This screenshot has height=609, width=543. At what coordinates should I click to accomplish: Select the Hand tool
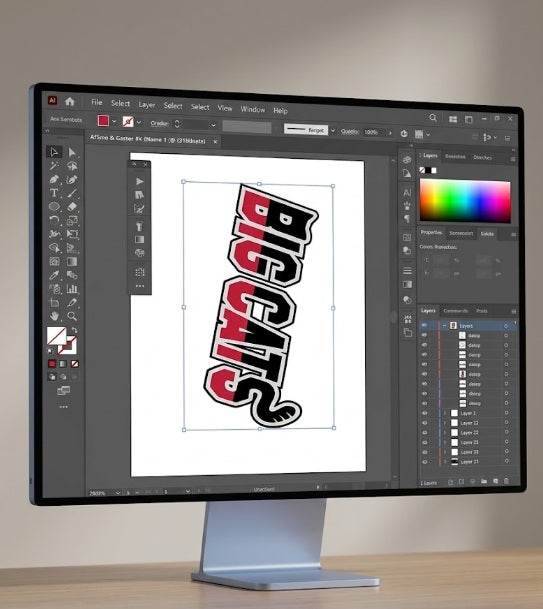point(54,316)
